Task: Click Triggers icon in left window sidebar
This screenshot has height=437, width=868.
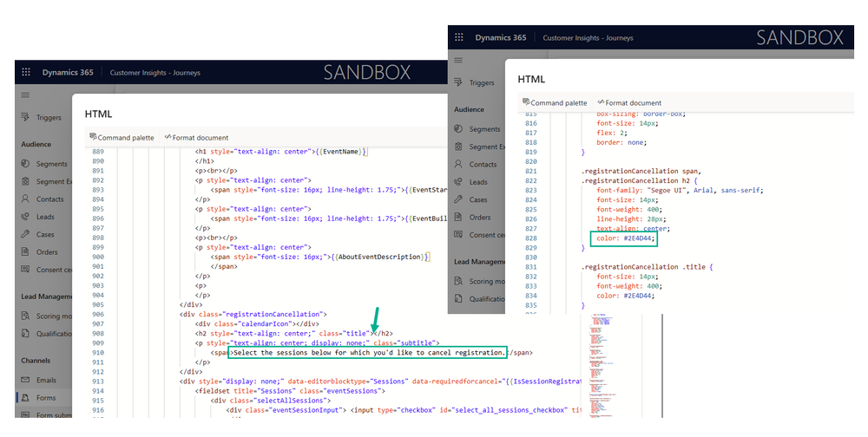Action: point(25,117)
